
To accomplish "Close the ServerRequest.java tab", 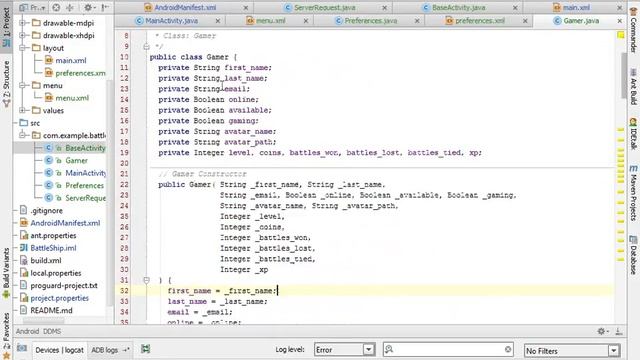I will (x=384, y=8).
